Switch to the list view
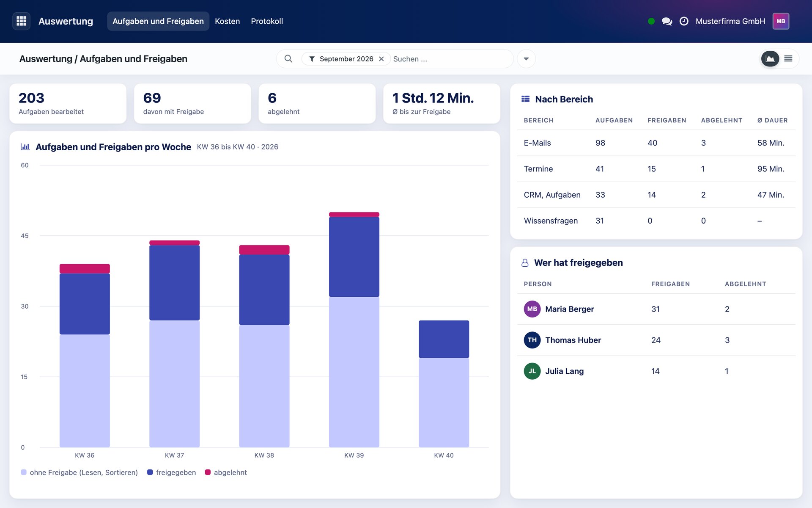 click(x=788, y=59)
